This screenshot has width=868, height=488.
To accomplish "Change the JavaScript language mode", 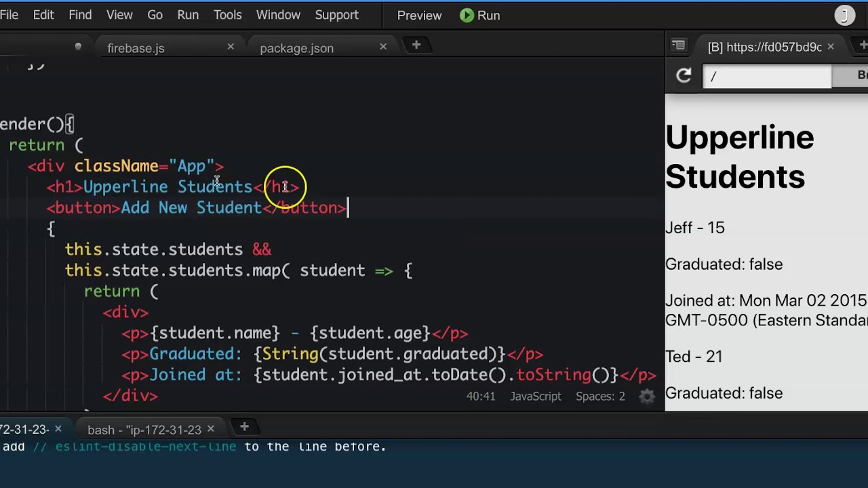I will 536,396.
